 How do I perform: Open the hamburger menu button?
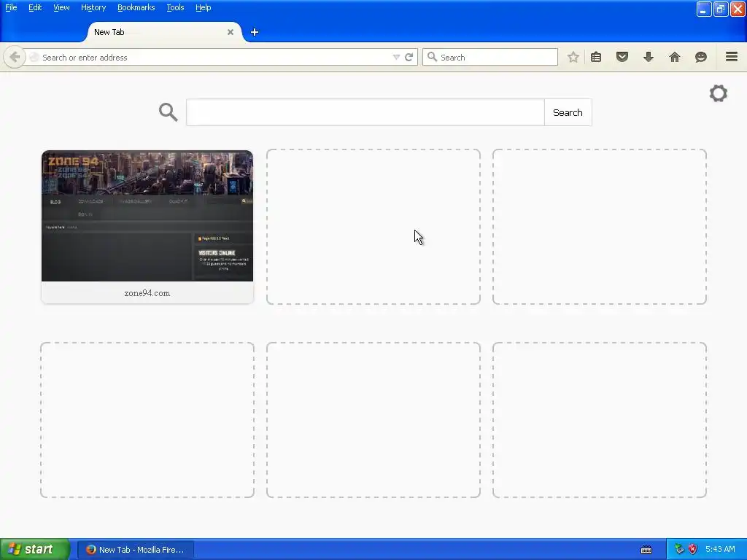point(732,57)
